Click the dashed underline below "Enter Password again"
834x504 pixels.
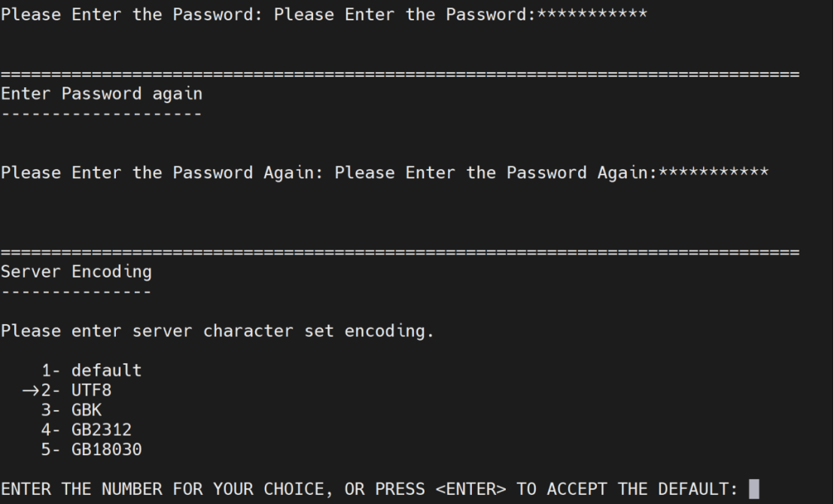point(102,114)
